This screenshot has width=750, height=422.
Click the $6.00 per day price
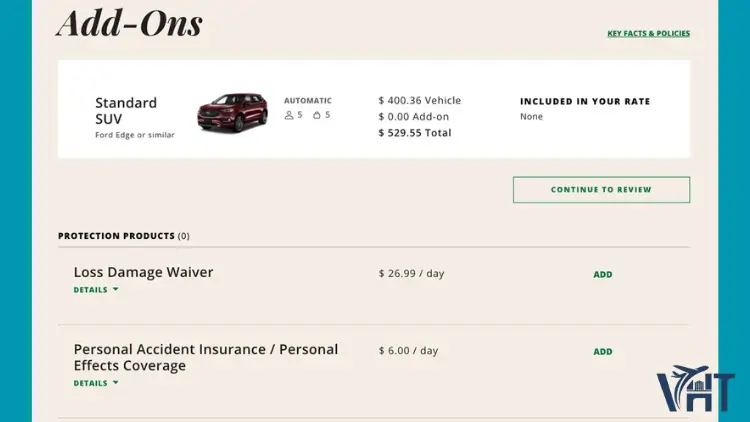[408, 351]
